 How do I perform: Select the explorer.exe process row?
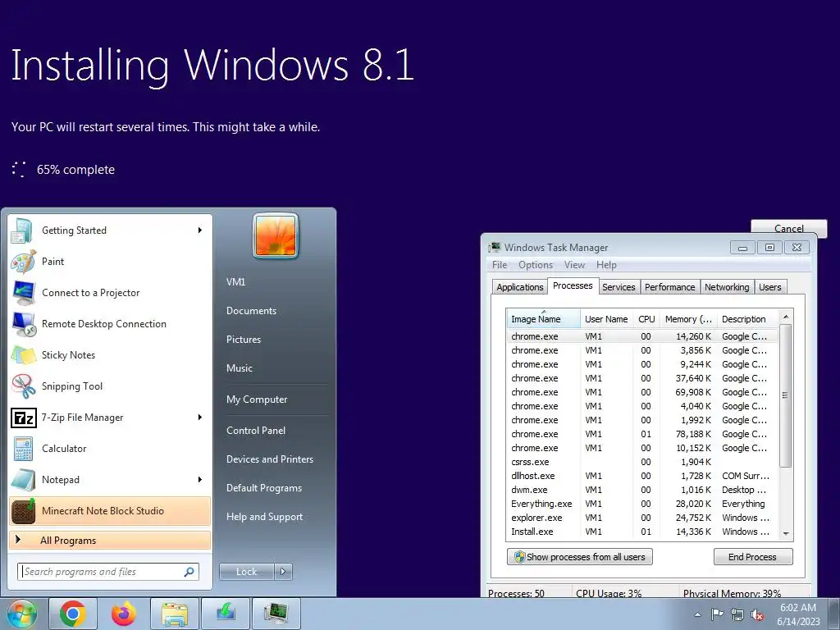(642, 518)
